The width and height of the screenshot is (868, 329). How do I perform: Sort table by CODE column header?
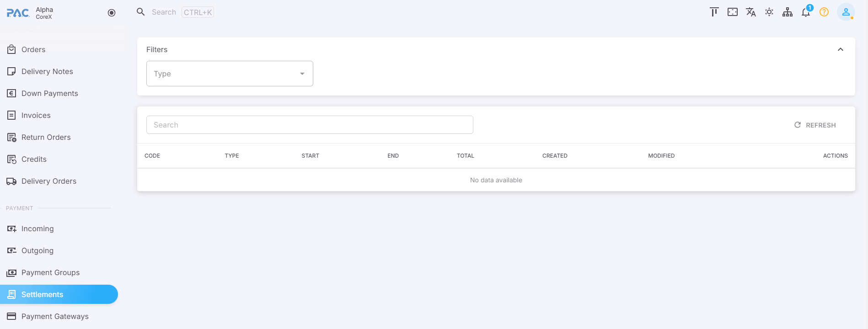point(152,156)
